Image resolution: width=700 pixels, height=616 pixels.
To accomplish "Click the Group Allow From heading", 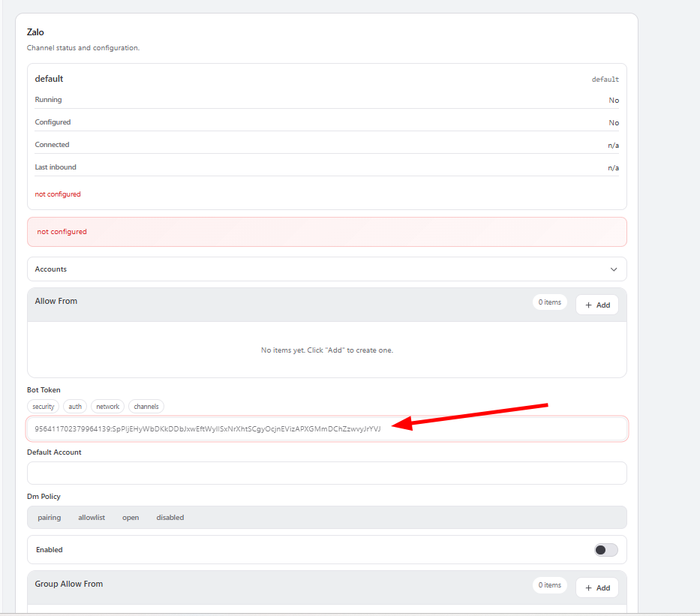I will [x=69, y=584].
